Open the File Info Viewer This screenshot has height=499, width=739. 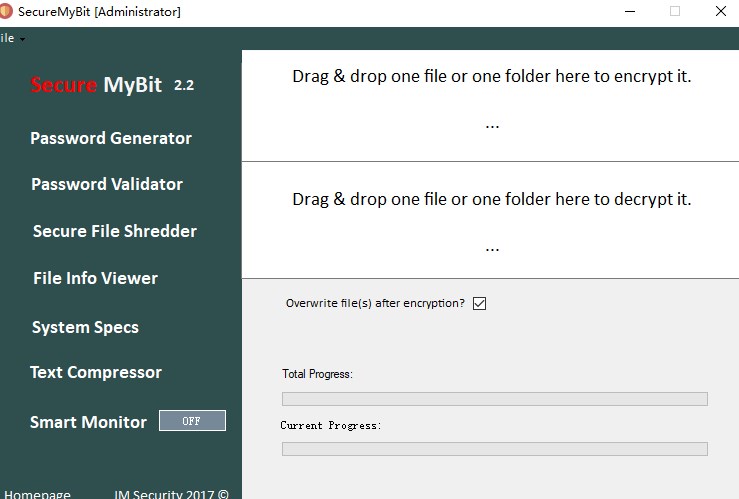[x=95, y=278]
